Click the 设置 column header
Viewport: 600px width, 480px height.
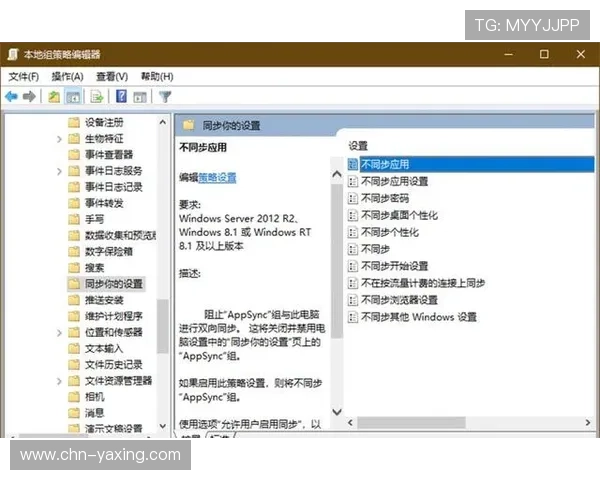(358, 146)
